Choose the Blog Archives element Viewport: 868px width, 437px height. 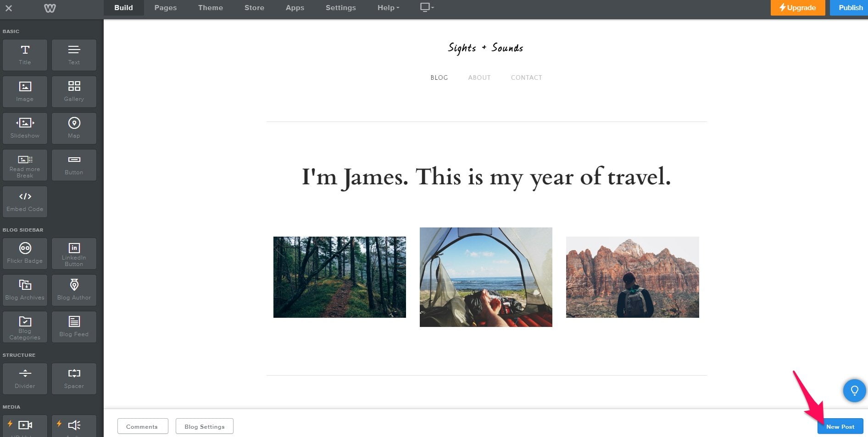click(x=25, y=290)
